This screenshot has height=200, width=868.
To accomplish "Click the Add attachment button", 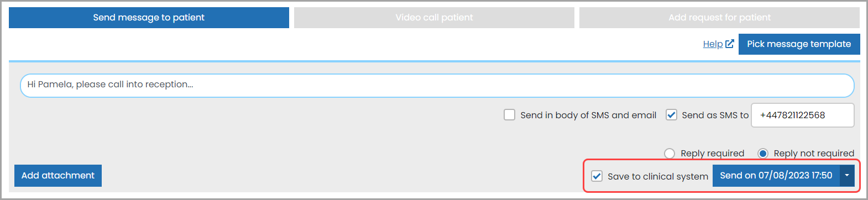I will [58, 176].
